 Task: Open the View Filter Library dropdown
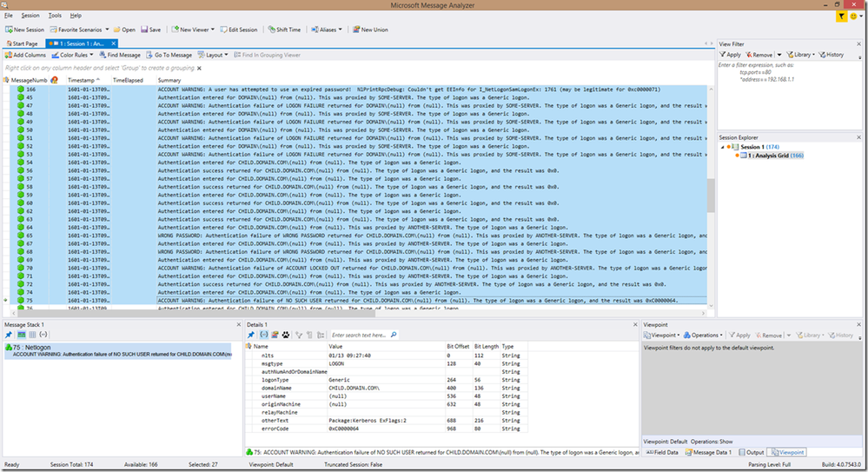tap(801, 55)
